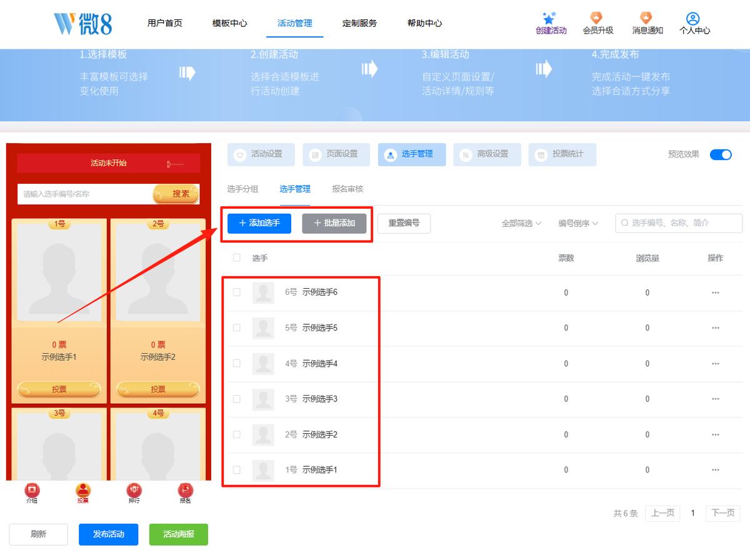Open the 排行 ranking icon
750x560 pixels.
(134, 491)
